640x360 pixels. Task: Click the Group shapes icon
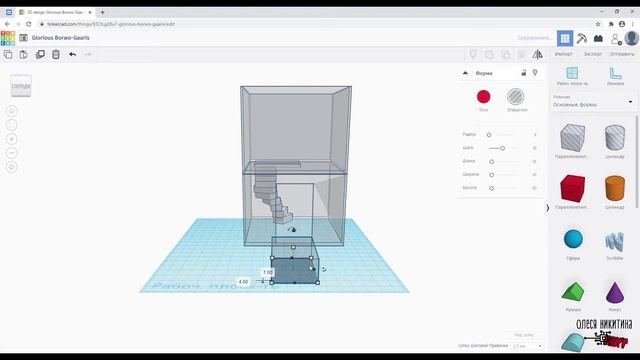click(x=489, y=54)
